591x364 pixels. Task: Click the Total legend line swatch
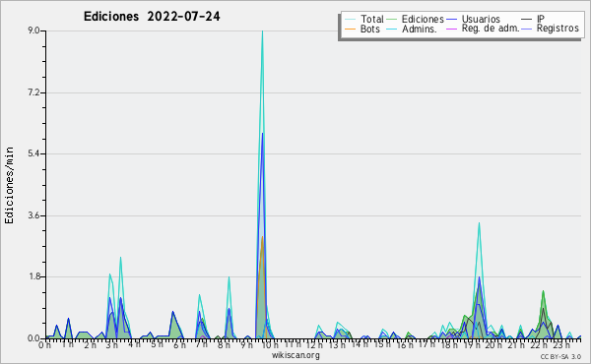point(350,20)
